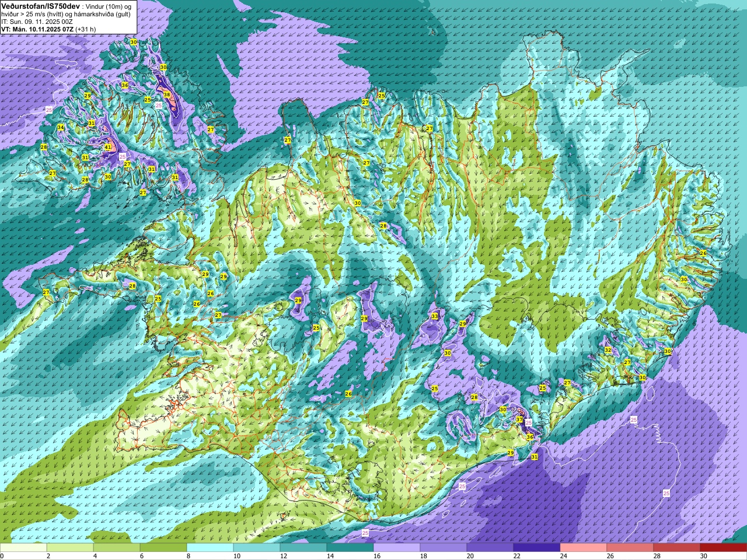
Task: Click the scale tick label 20
Action: (470, 556)
